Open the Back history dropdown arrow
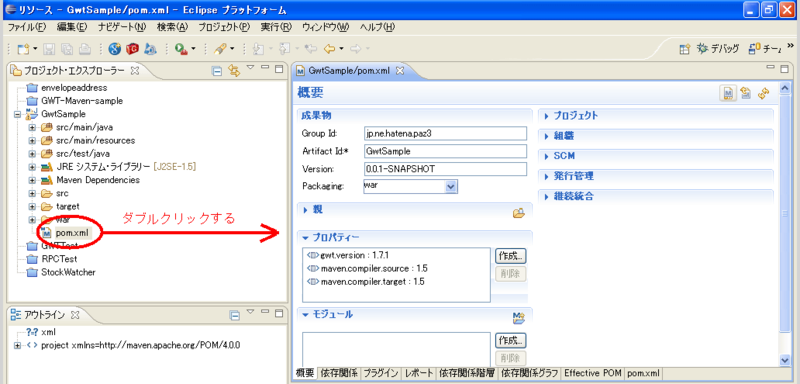This screenshot has width=800, height=384. 341,49
